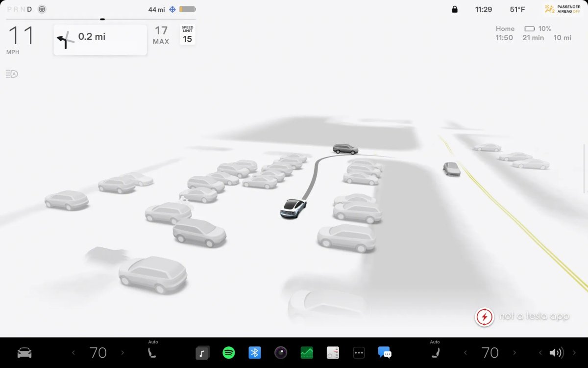Open the Energy app icon
The height and width of the screenshot is (368, 588).
(306, 352)
